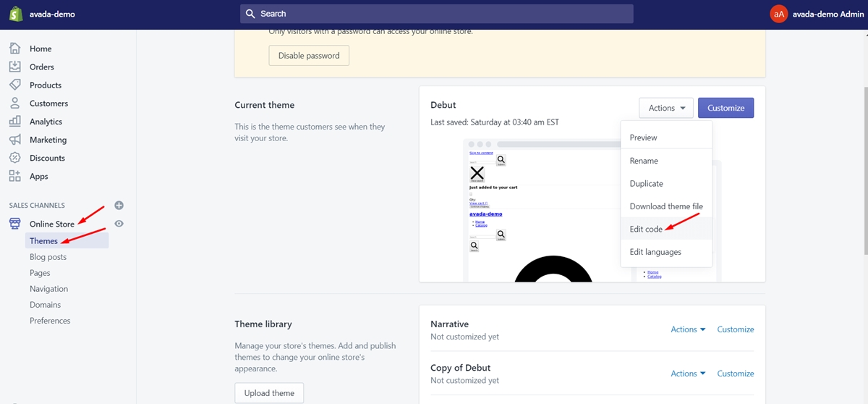Click the Discounts badge icon

click(14, 158)
